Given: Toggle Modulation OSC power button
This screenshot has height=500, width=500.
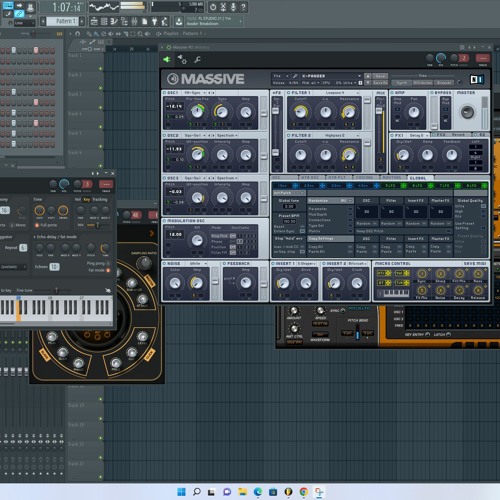Looking at the screenshot, I should [x=164, y=221].
